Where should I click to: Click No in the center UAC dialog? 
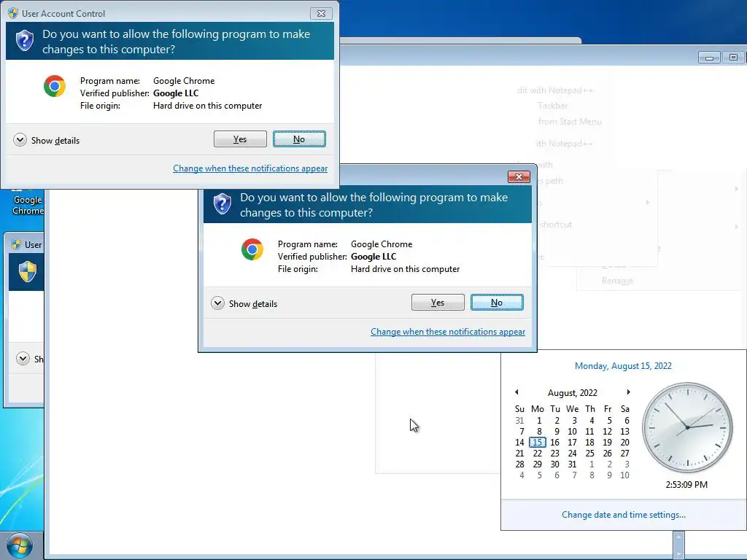(x=497, y=303)
